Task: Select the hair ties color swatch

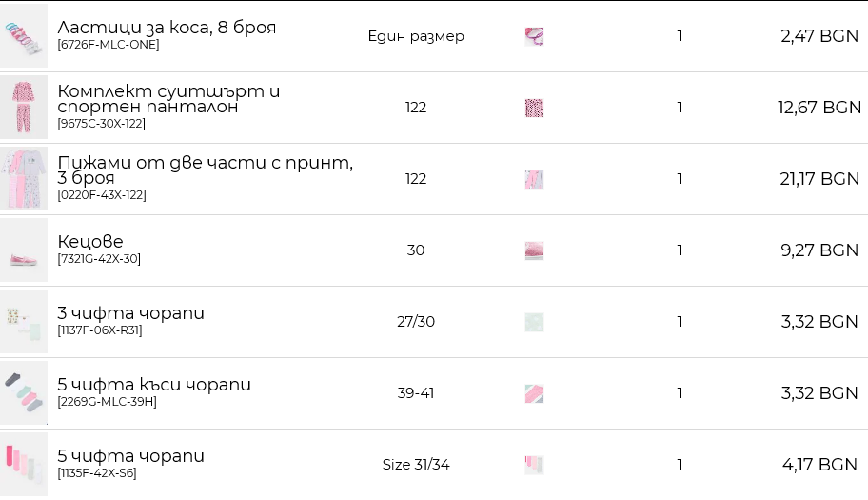Action: click(534, 37)
